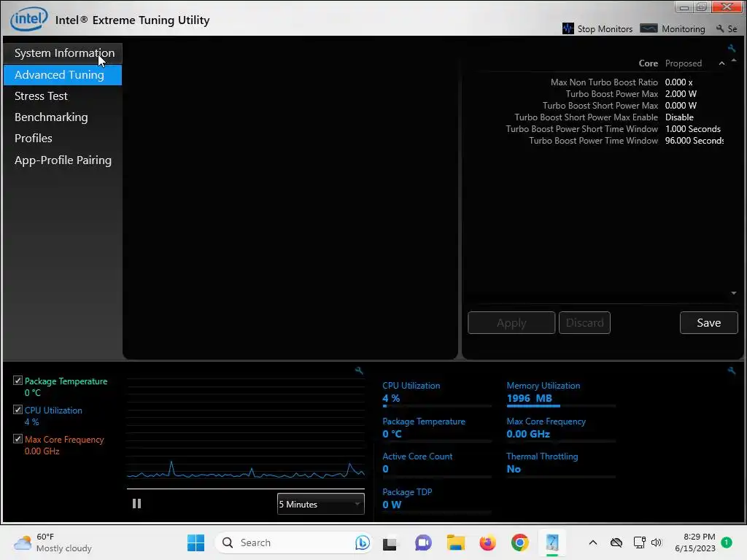Click the Discard button
Image resolution: width=747 pixels, height=560 pixels.
coord(584,323)
